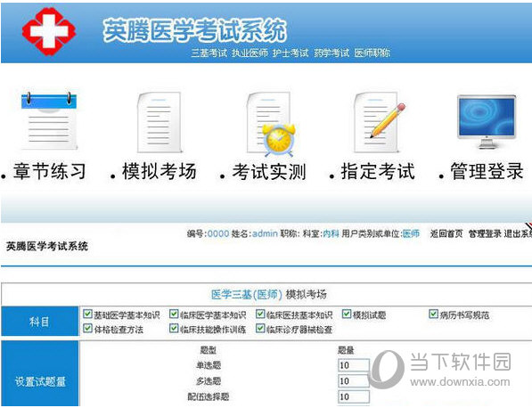The width and height of the screenshot is (532, 408).
Task: Open the 考试实测 alarm clock icon
Action: coord(270,124)
